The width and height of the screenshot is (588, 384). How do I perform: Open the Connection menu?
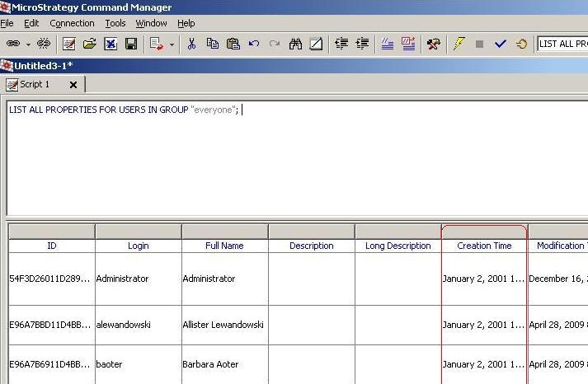pyautogui.click(x=72, y=23)
